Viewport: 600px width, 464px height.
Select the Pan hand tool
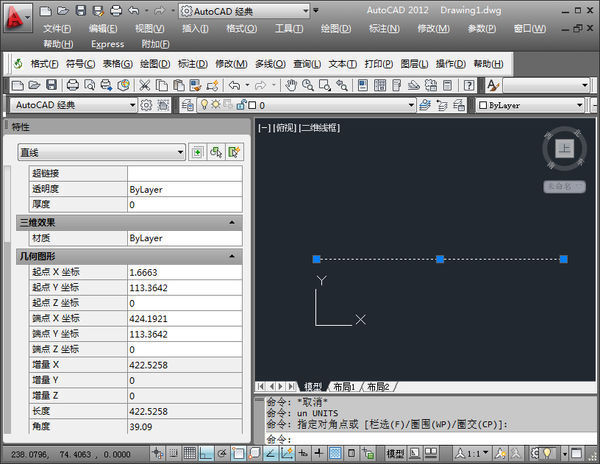pyautogui.click(x=291, y=85)
